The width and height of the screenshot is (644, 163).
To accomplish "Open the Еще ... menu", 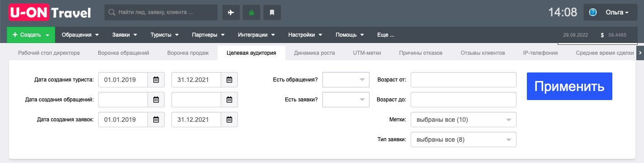I will tap(386, 34).
